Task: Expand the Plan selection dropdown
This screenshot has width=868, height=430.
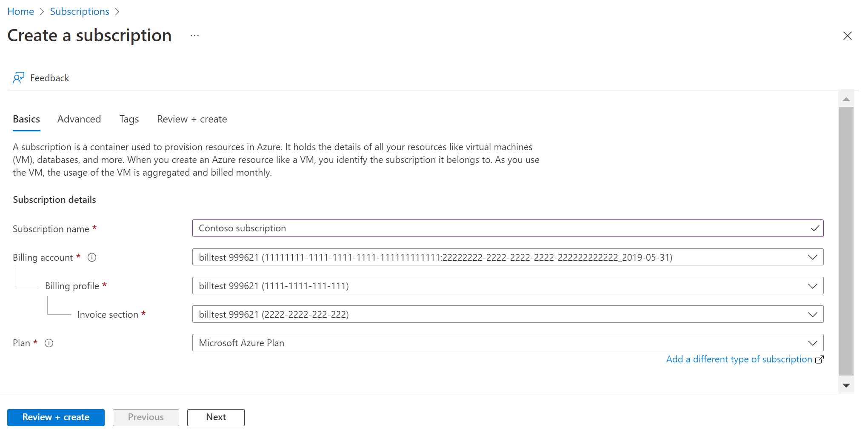Action: [812, 343]
